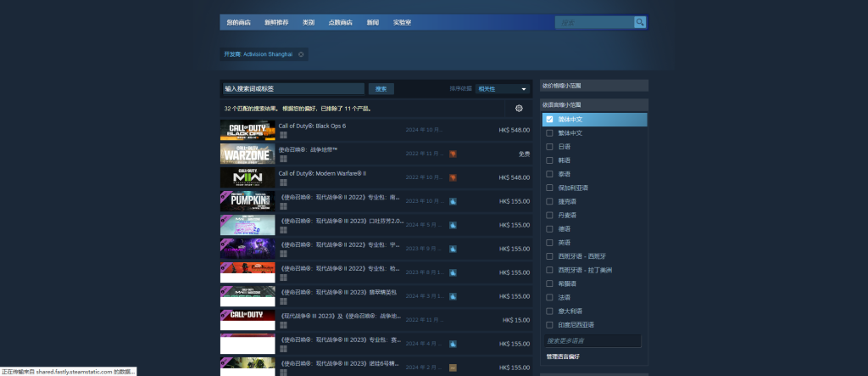This screenshot has height=376, width=868.
Task: Click WARZONE capsule thumbnail
Action: point(248,154)
